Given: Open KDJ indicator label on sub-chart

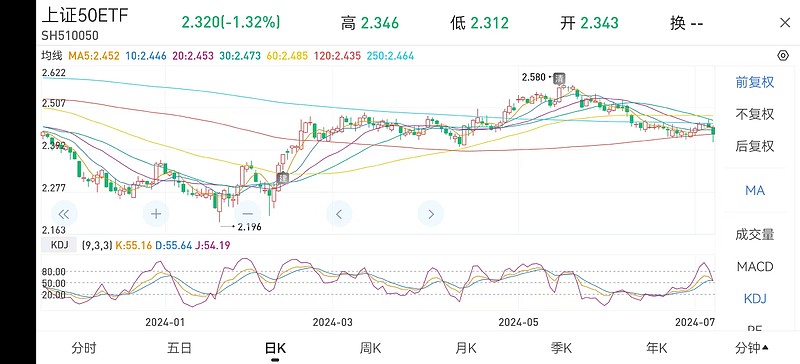Looking at the screenshot, I should (59, 245).
